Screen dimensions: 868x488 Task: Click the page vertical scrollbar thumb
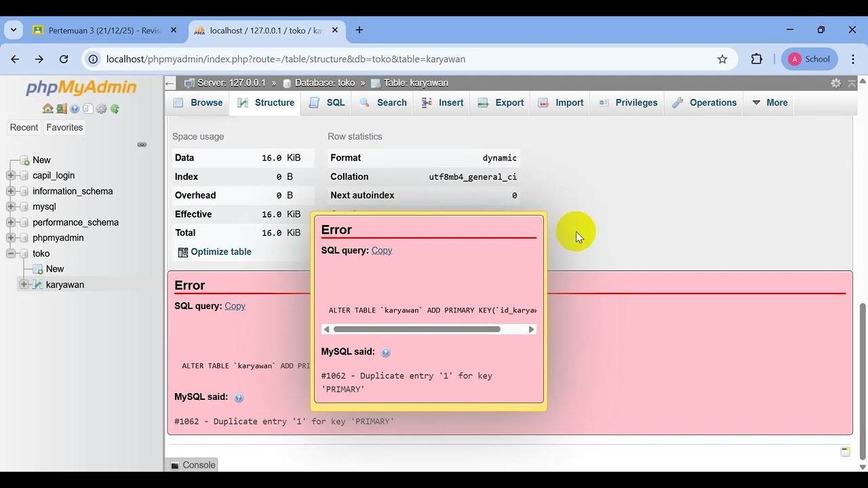[863, 382]
